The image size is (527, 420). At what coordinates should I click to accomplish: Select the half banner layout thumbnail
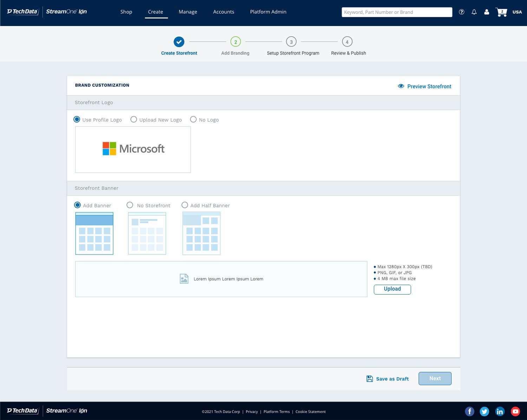tap(201, 233)
